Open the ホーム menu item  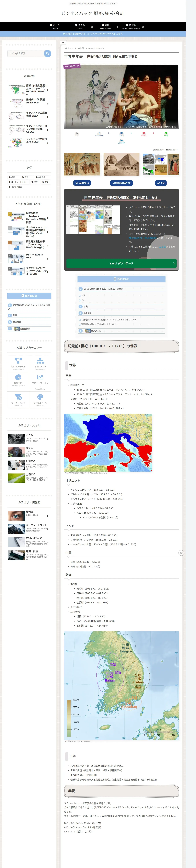[x=55, y=27]
